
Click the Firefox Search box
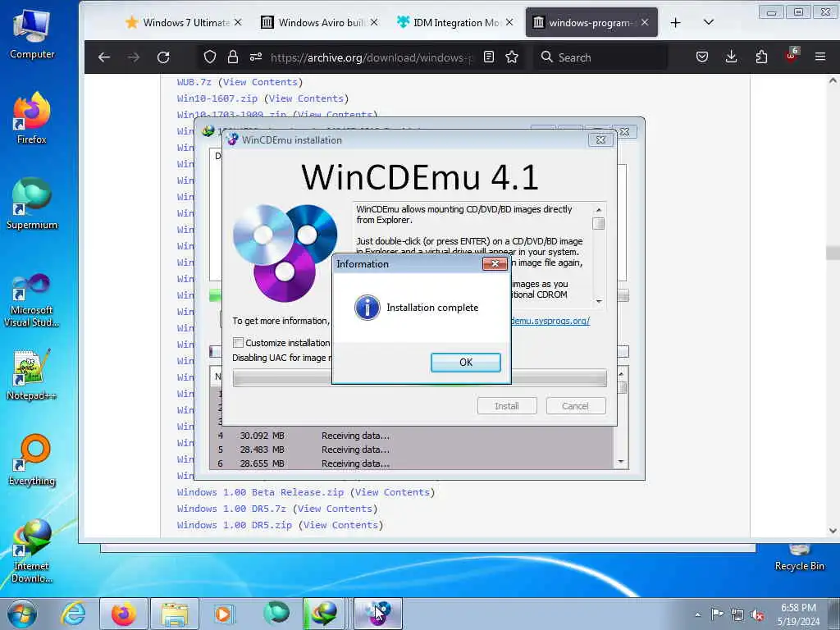600,57
